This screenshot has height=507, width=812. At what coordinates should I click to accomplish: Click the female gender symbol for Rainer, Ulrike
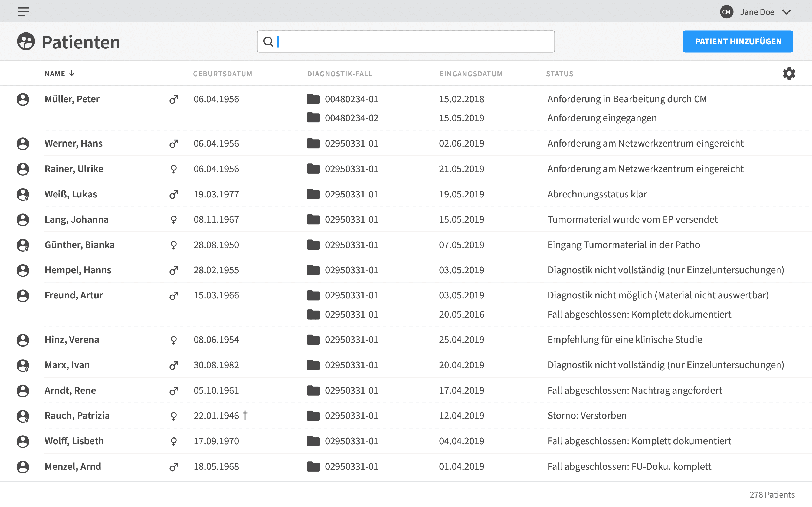(x=173, y=169)
